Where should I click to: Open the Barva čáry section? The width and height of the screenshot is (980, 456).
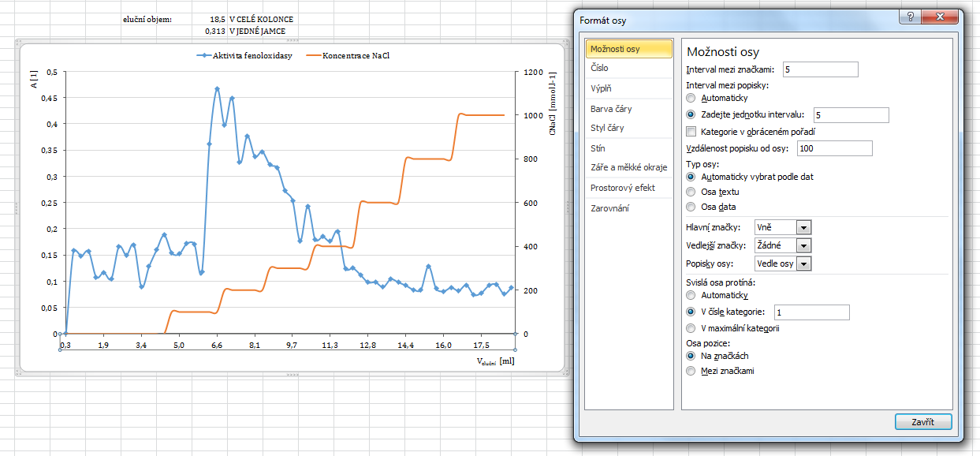[x=611, y=109]
